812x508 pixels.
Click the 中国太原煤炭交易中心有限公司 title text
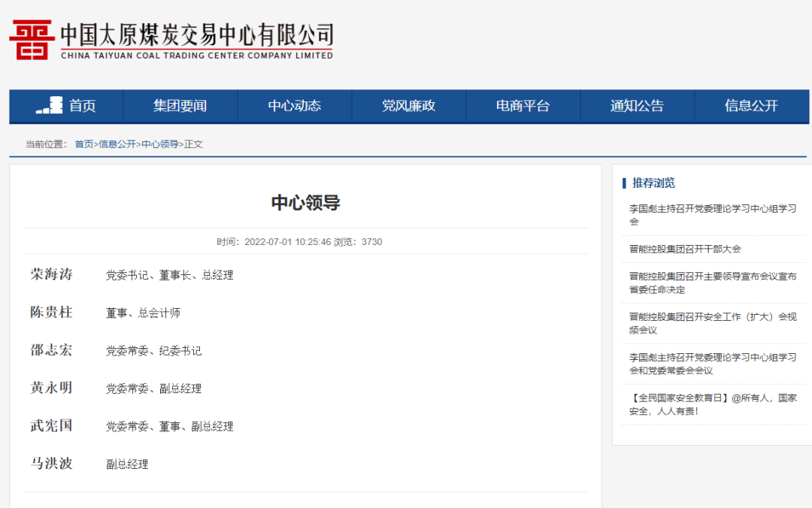click(x=196, y=35)
